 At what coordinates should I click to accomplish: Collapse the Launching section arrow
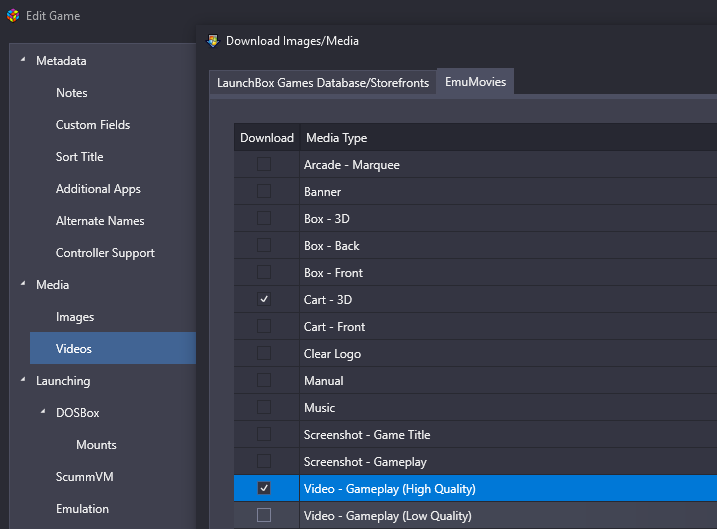(x=23, y=379)
